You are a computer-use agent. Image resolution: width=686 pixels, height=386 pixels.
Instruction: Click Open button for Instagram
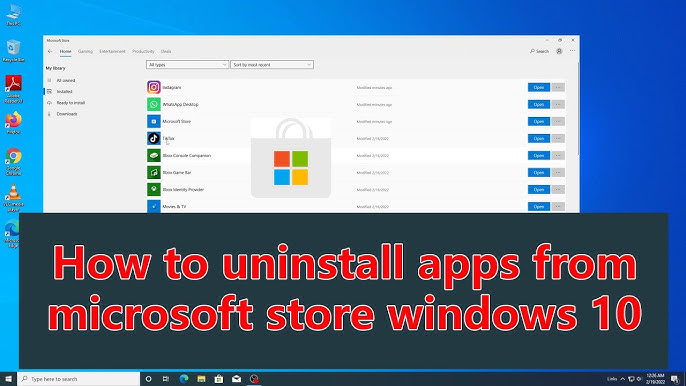(x=539, y=88)
